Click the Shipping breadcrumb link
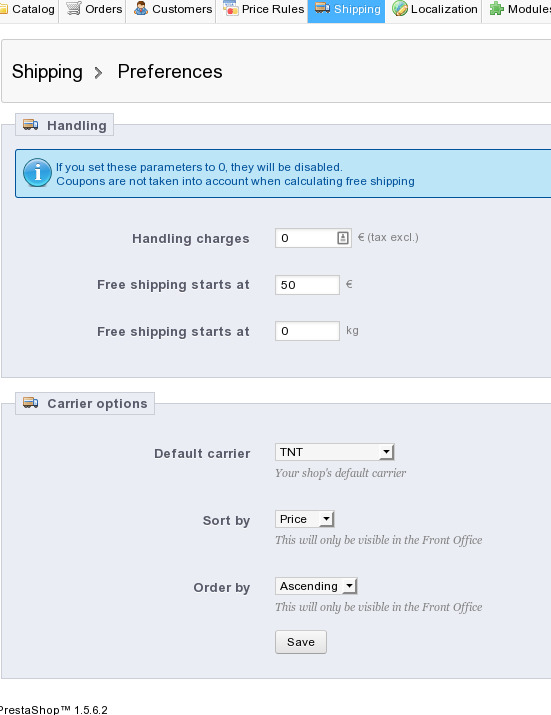 tap(47, 72)
